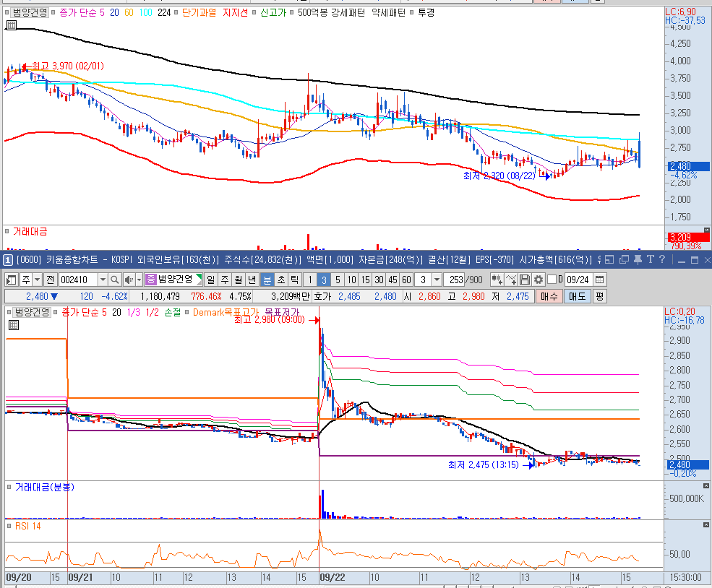The height and width of the screenshot is (588, 712).
Task: Switch to 30-minute interval
Action: point(379,280)
